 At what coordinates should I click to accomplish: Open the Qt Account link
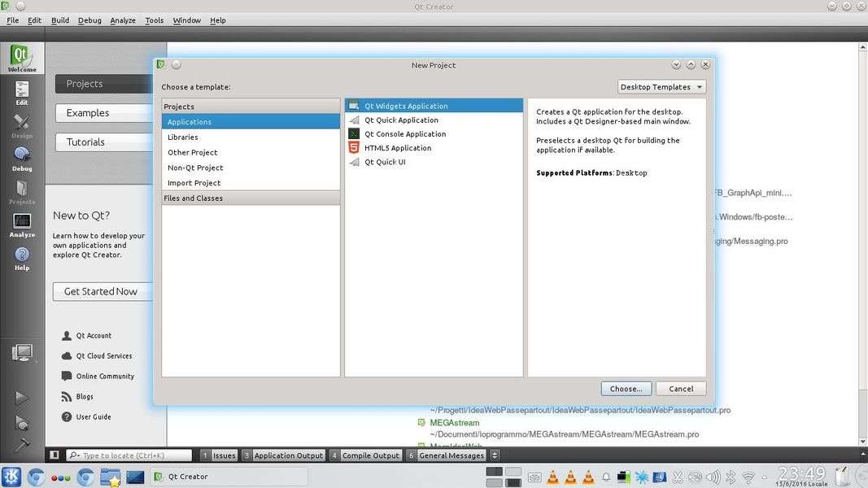(87, 336)
